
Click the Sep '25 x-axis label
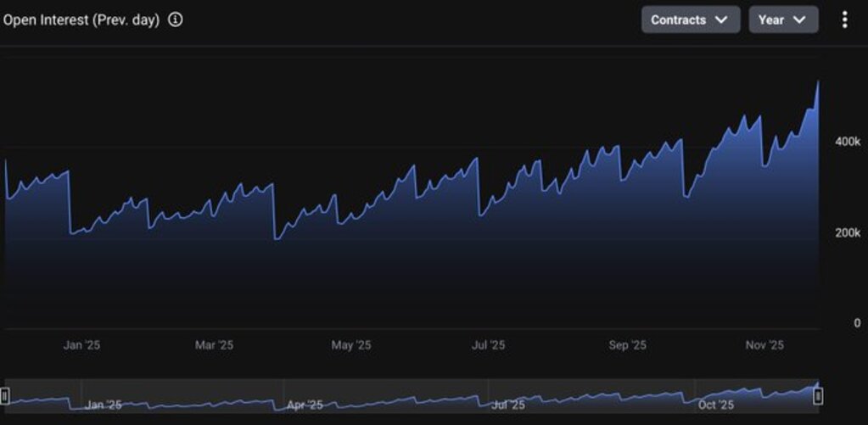click(627, 345)
